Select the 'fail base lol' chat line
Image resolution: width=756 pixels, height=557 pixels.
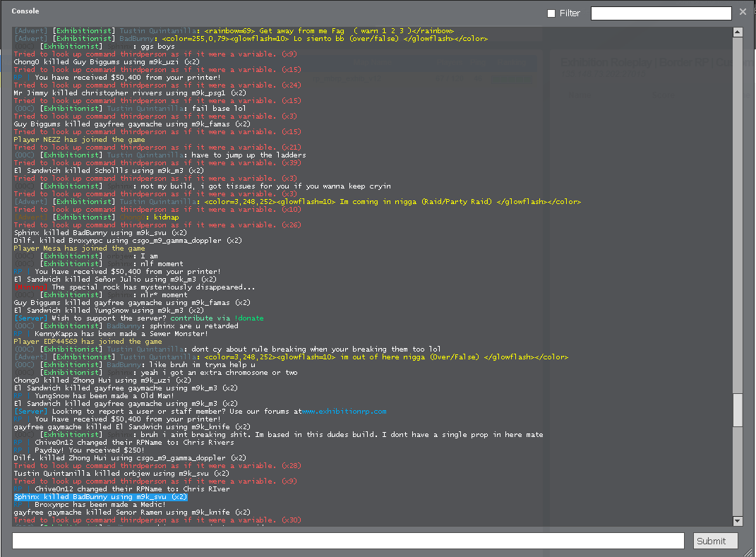click(130, 109)
